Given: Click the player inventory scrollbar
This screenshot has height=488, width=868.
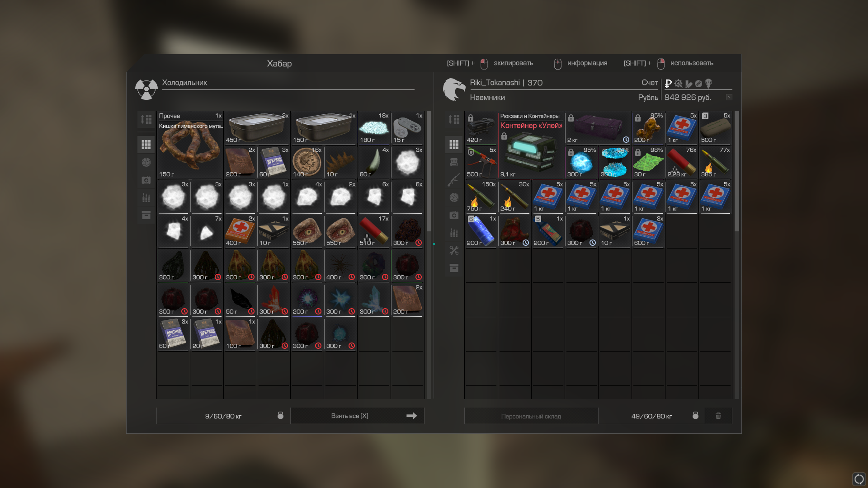Looking at the screenshot, I should coord(737,172).
